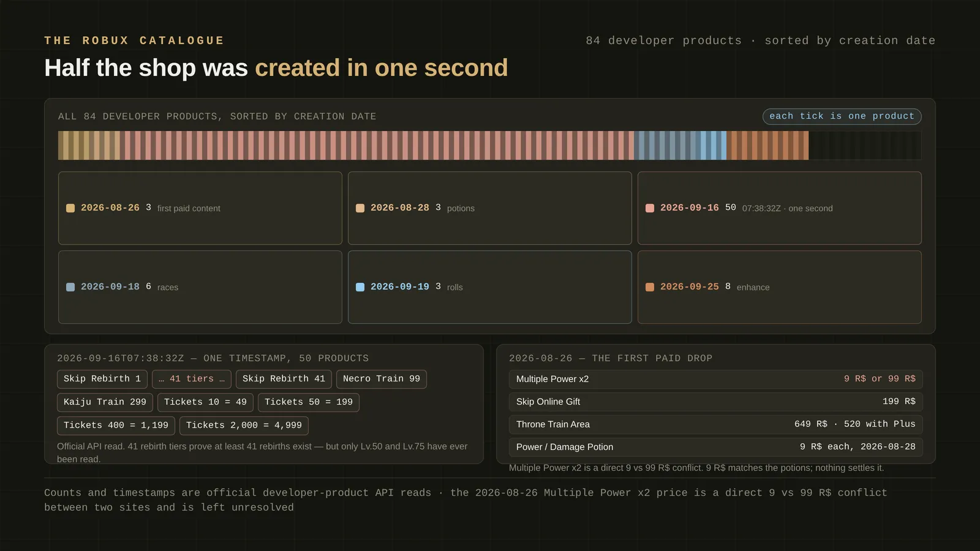Open the 2026-09-25 enhance card

coord(780,287)
